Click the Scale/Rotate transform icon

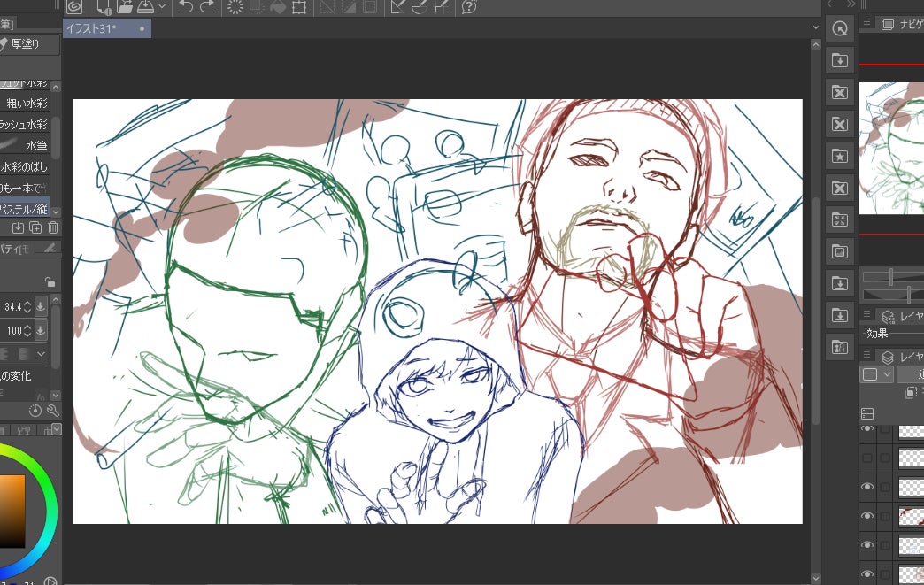coord(299,8)
